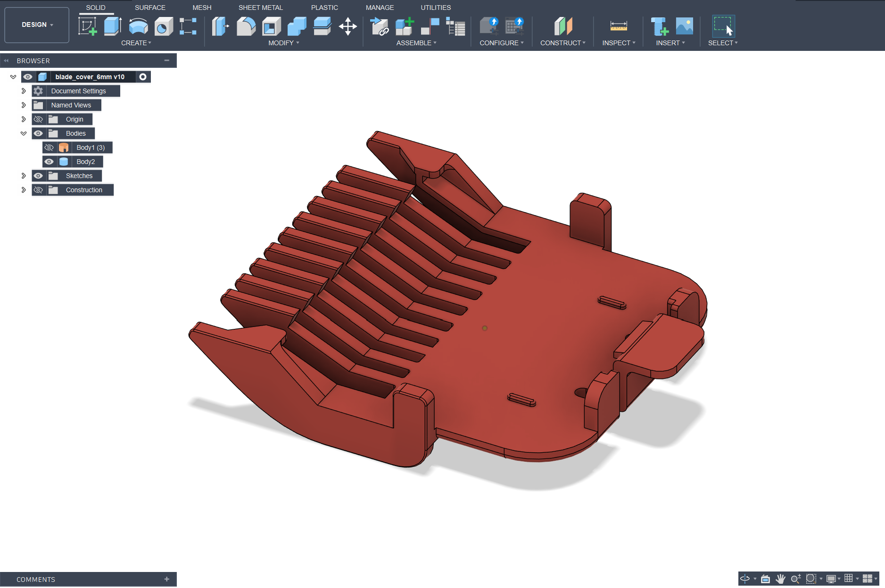Image resolution: width=885 pixels, height=588 pixels.
Task: Select the Revolve tool icon
Action: 138,26
